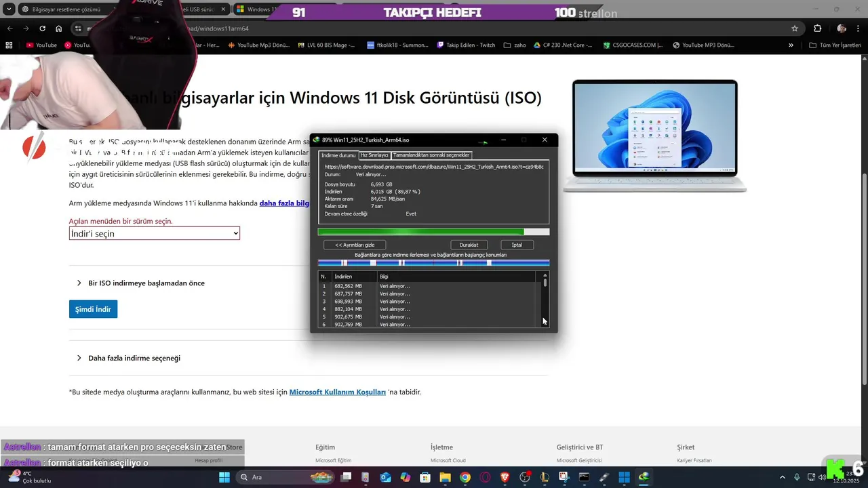Open the Microsoft Geliştiricisi footer link
868x488 pixels.
(579, 460)
